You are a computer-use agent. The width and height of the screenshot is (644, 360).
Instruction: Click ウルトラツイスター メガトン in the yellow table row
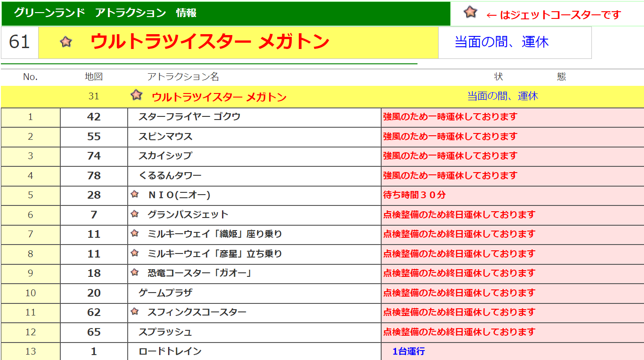point(219,97)
